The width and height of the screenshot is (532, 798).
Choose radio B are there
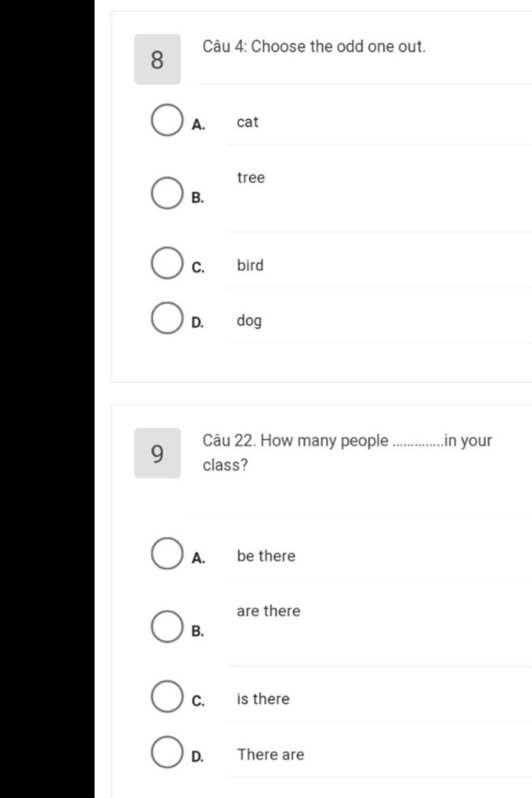click(167, 626)
